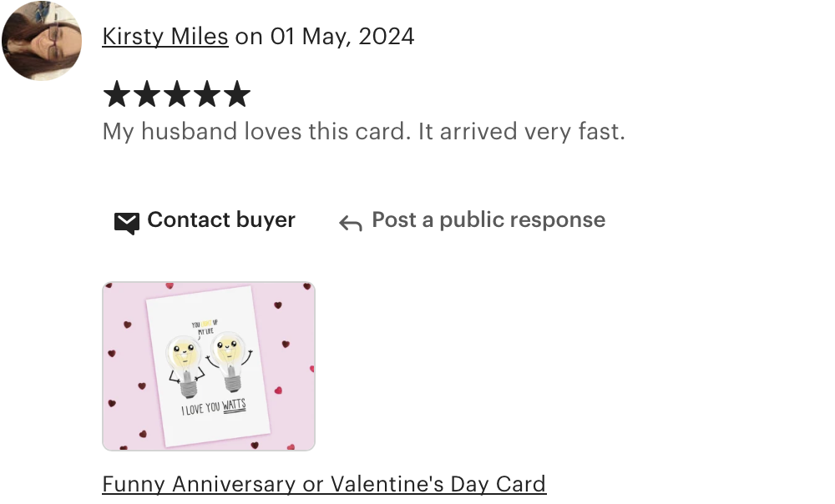Click the fifth star in the rating
This screenshot has width=835, height=504.
click(x=237, y=94)
